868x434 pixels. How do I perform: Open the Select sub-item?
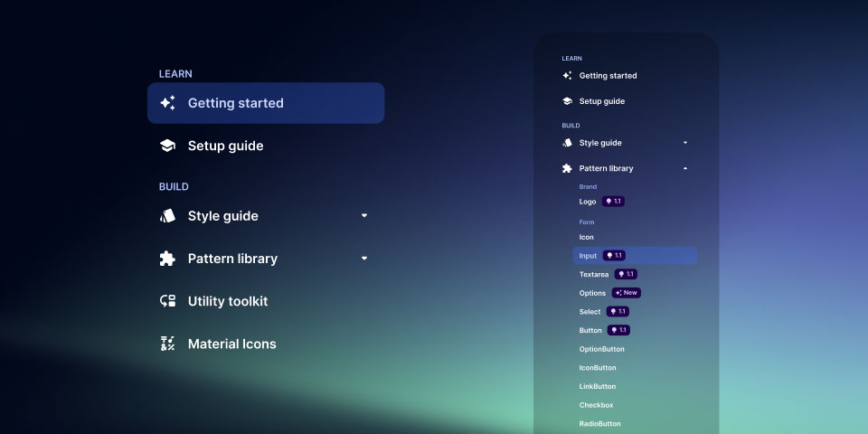(590, 312)
